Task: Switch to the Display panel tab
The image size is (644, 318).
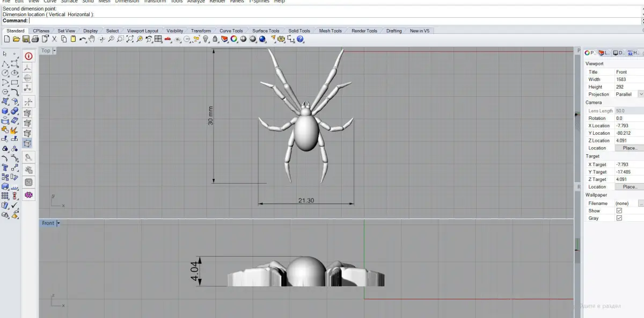Action: [618, 53]
